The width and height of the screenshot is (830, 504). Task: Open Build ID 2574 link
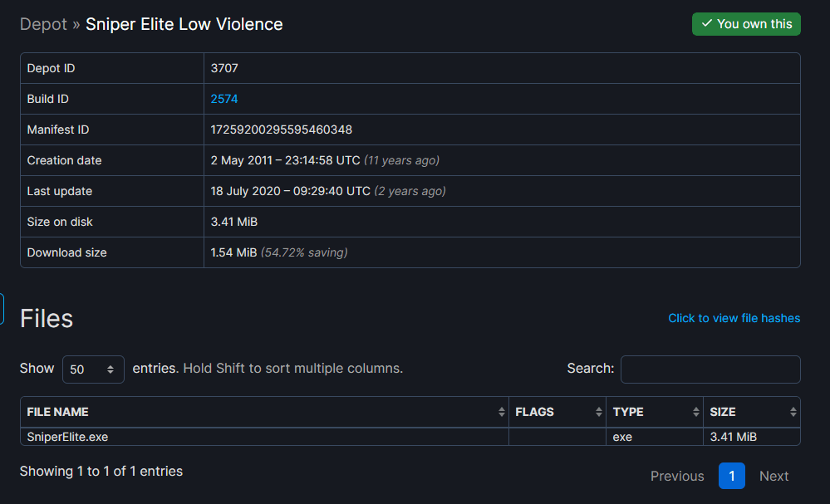[224, 99]
